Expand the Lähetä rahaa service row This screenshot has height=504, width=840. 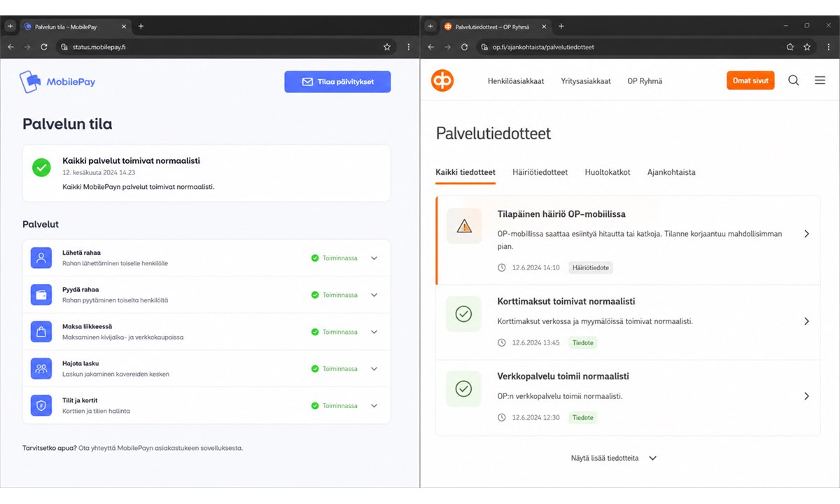[x=374, y=258]
